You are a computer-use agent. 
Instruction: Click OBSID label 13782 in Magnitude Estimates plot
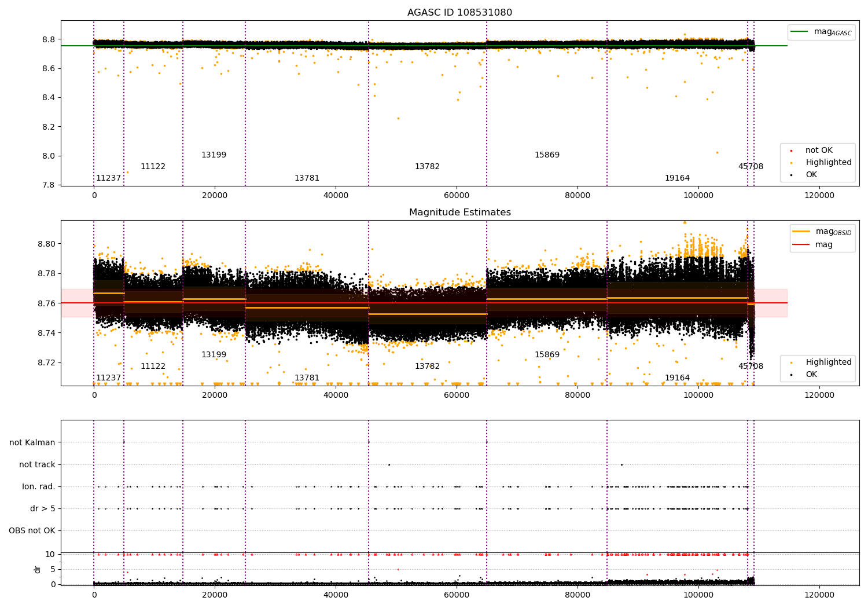(x=427, y=367)
